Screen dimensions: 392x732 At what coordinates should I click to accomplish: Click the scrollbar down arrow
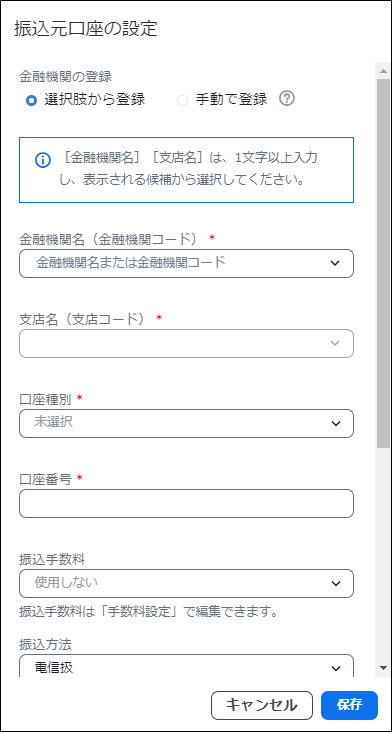(384, 667)
